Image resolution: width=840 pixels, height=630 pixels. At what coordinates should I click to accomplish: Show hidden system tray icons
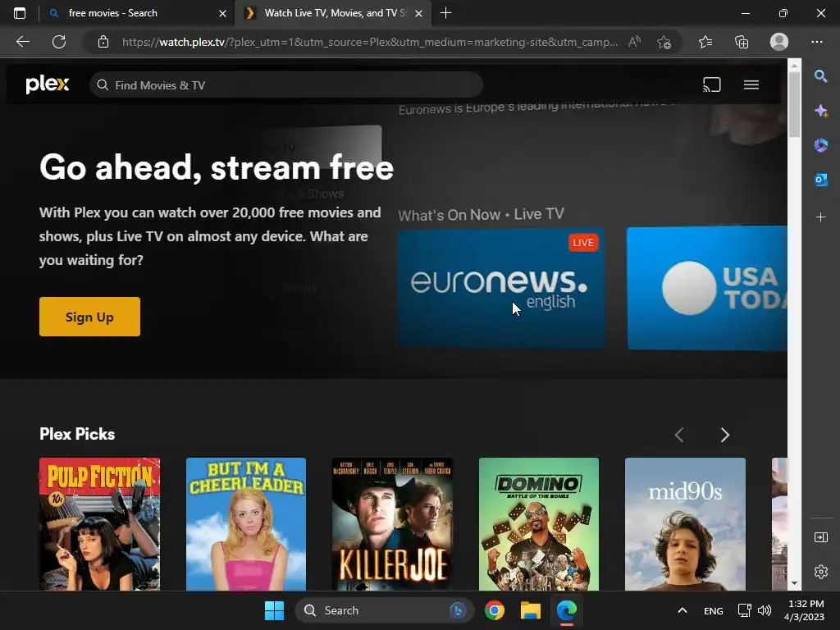pos(682,610)
